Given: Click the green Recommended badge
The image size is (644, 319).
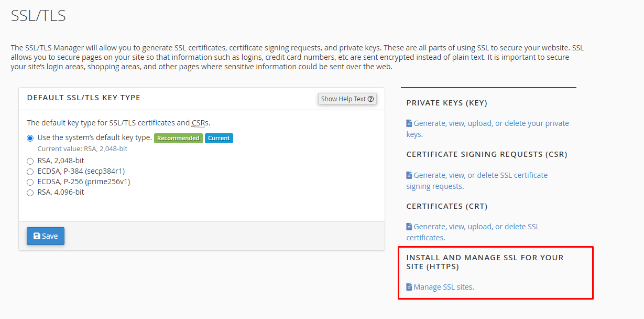Looking at the screenshot, I should (x=178, y=138).
